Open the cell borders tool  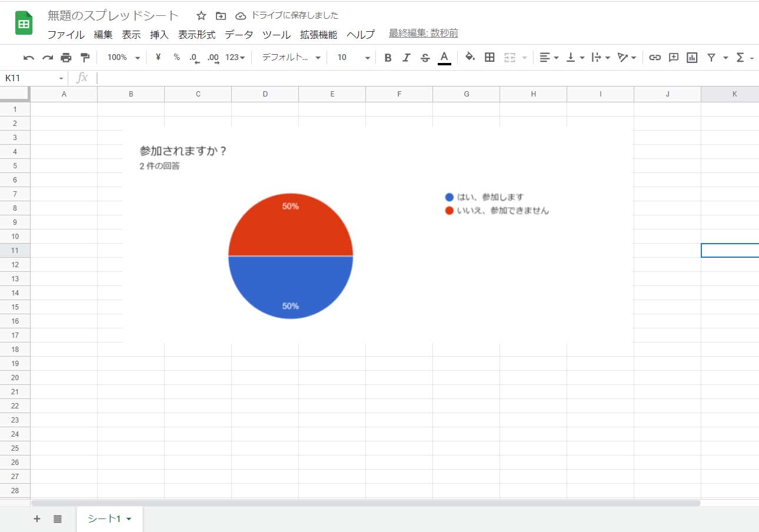pyautogui.click(x=489, y=57)
